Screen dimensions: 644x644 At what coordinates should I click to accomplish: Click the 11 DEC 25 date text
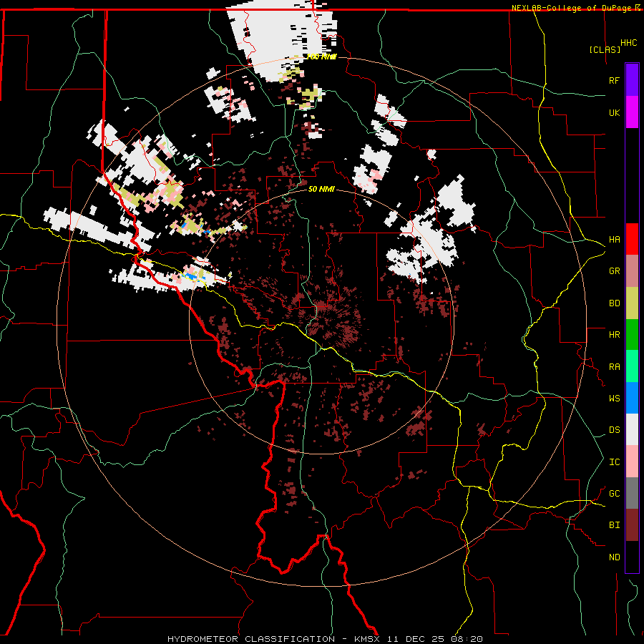416,639
